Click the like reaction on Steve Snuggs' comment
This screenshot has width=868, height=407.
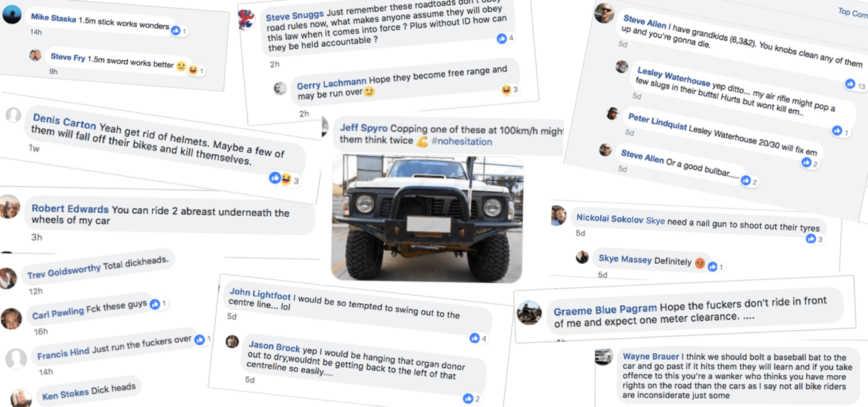tap(501, 38)
